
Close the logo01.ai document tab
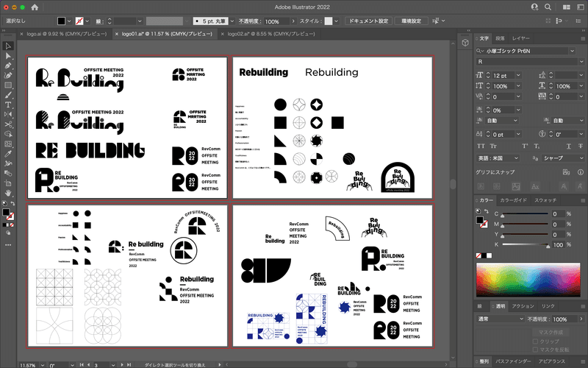click(117, 34)
